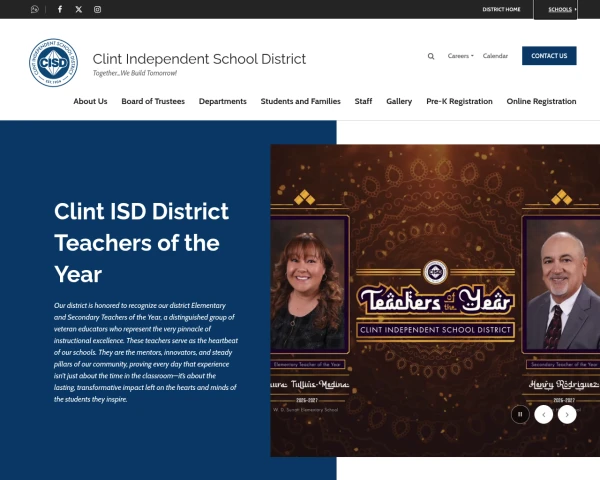The width and height of the screenshot is (600, 480).
Task: Click the Teachers of the Year banner image
Action: click(435, 300)
